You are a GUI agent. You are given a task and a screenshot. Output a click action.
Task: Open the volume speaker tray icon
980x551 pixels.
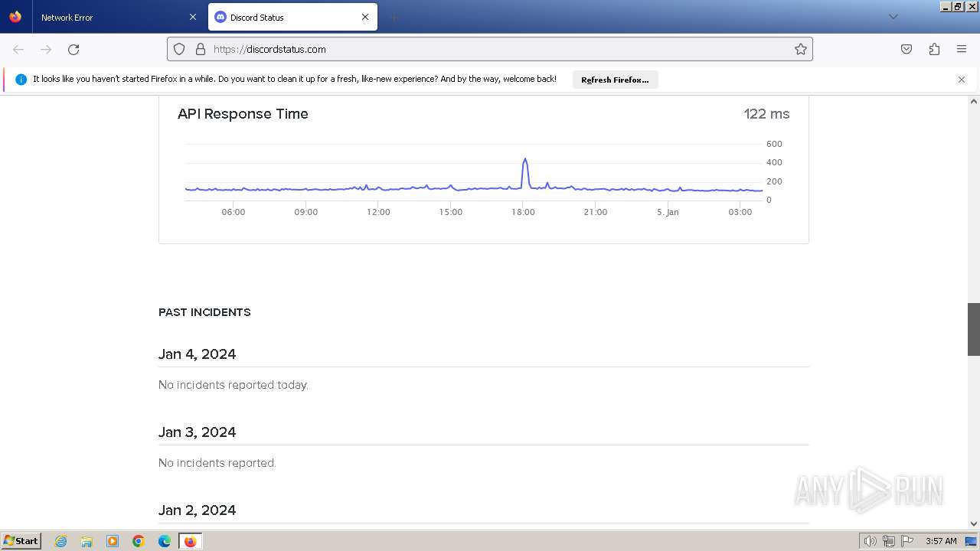pos(870,541)
